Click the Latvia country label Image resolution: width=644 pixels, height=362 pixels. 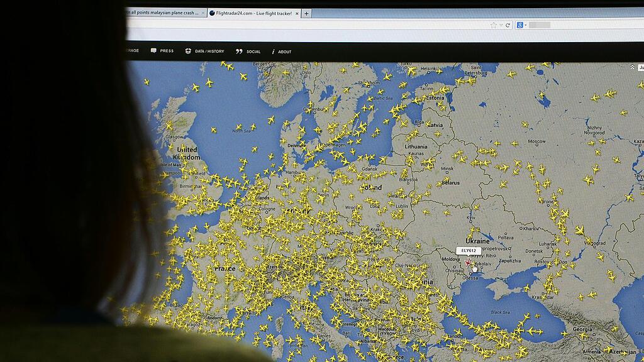(436, 125)
